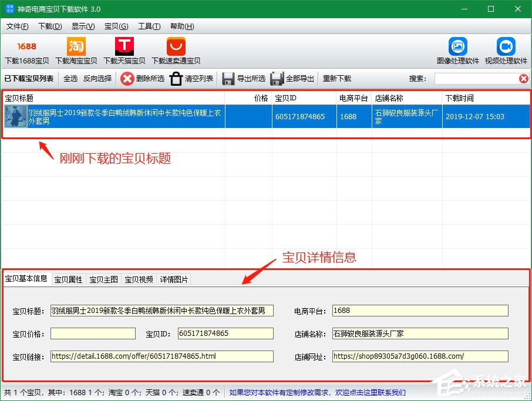Switch to the 宝贝主图 tab
Viewport: 532px width, 401px height.
point(103,279)
